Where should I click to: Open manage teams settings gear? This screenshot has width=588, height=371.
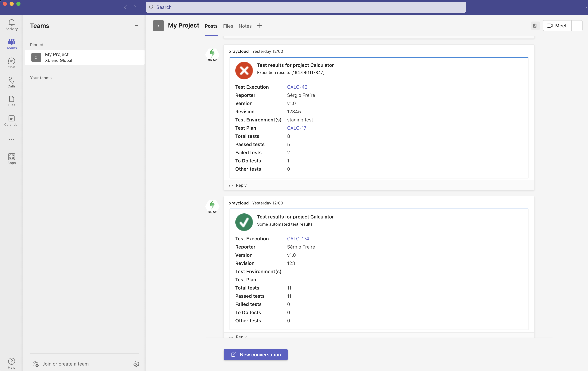136,364
